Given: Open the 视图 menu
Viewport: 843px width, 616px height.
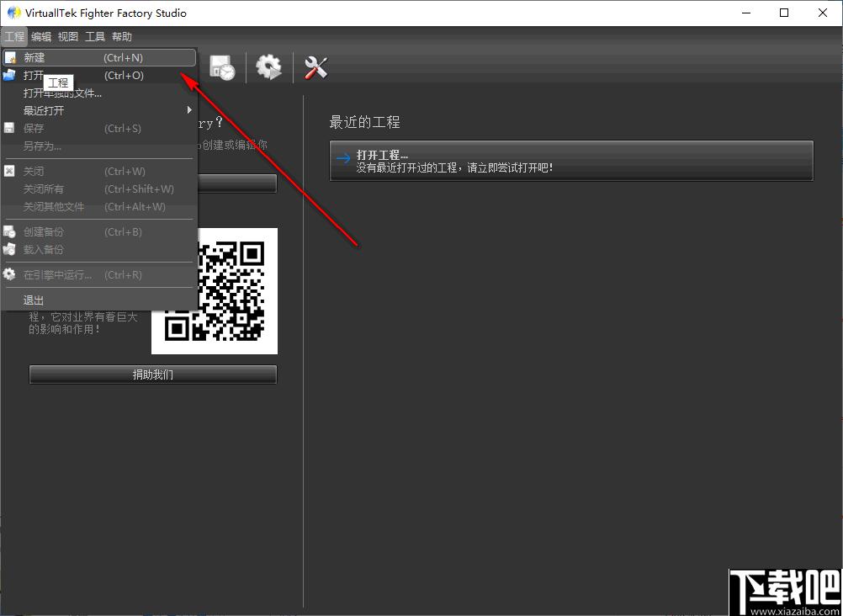Looking at the screenshot, I should point(68,36).
